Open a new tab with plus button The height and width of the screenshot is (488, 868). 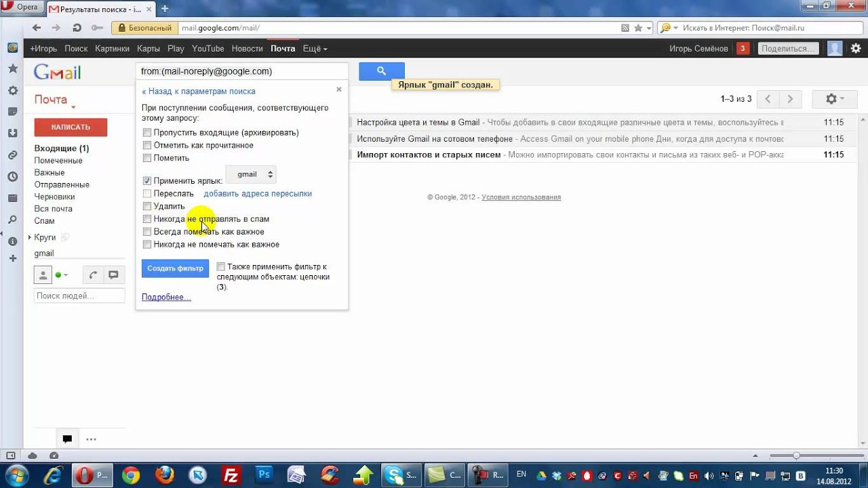click(164, 9)
